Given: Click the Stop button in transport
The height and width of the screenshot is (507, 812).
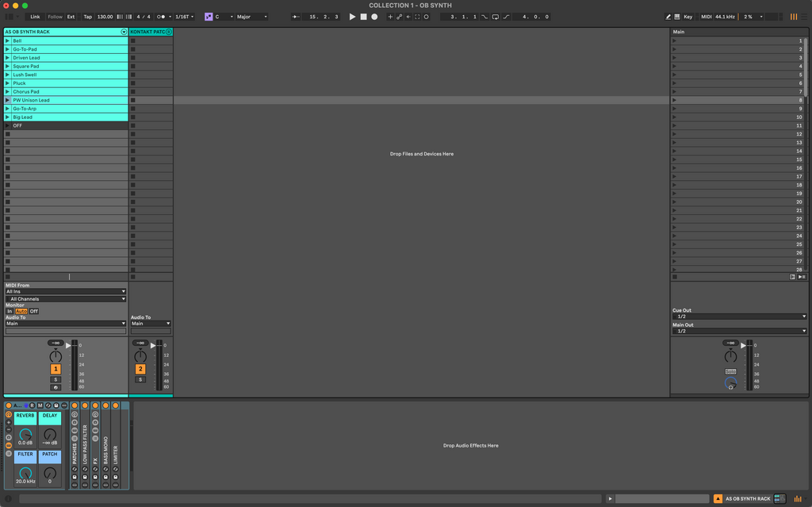Looking at the screenshot, I should click(x=363, y=17).
